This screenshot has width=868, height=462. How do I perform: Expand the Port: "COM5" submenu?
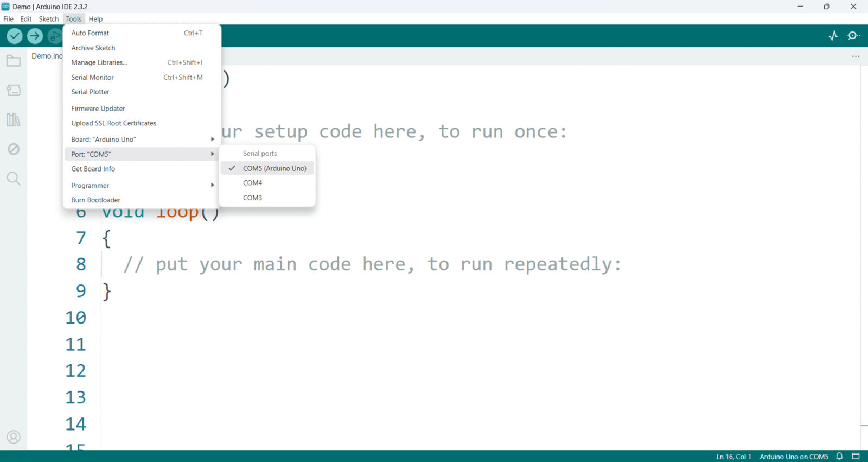pyautogui.click(x=142, y=154)
